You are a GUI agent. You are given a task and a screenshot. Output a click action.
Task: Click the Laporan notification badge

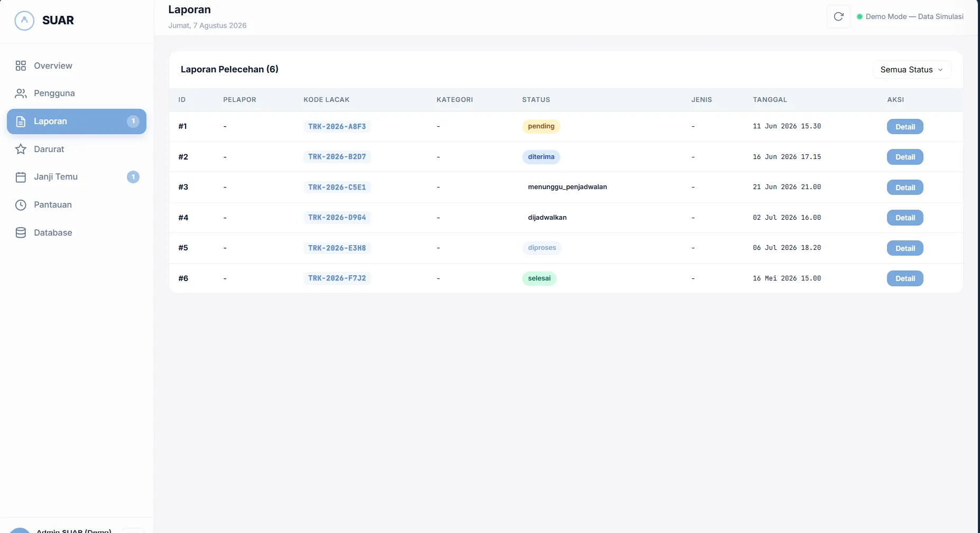pos(133,121)
